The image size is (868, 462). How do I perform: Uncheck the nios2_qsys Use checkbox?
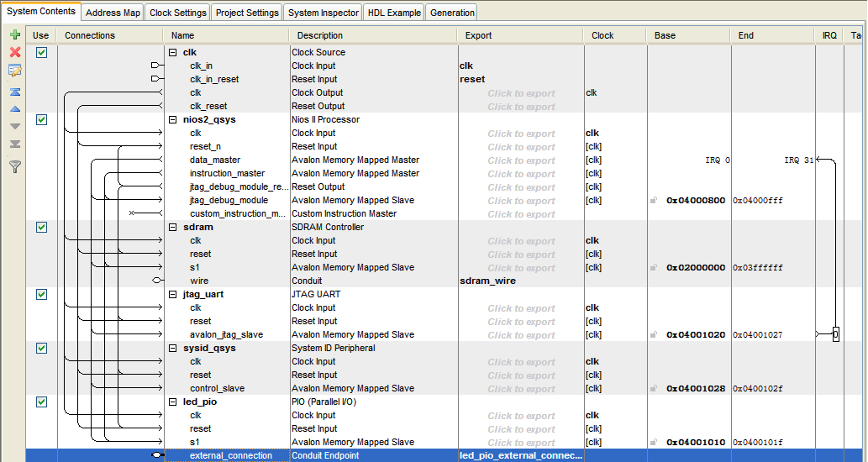click(x=41, y=119)
